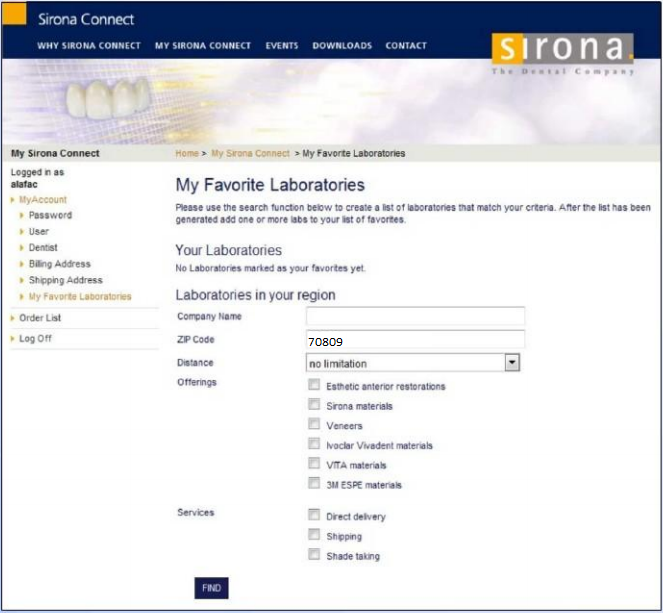Open the Contact menu item

(x=406, y=46)
